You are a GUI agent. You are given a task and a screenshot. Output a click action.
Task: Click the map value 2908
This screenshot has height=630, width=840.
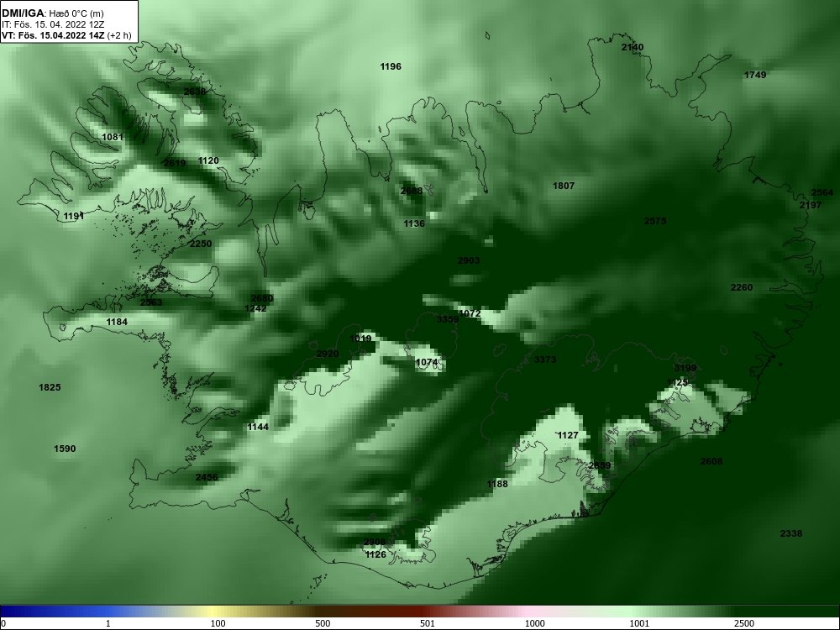tap(375, 542)
